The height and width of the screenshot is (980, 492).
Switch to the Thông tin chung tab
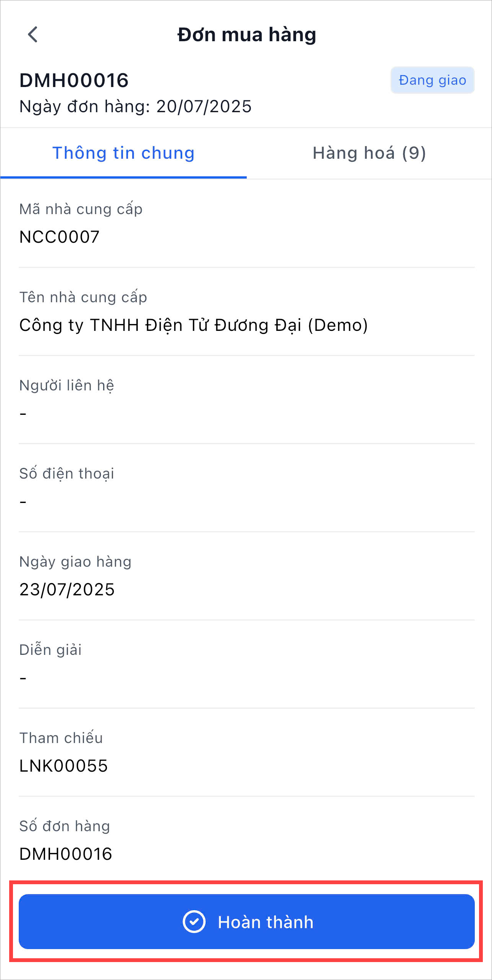[123, 153]
